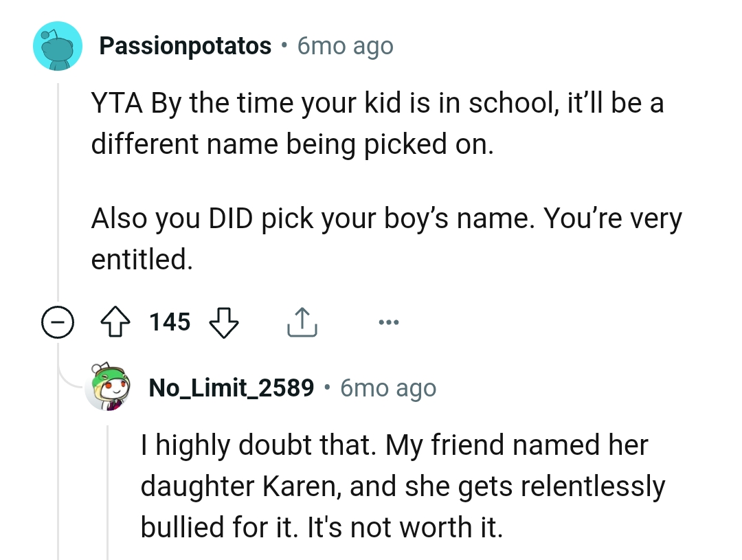Collapse the Passionpotatos comment thread
Image resolution: width=742 pixels, height=560 pixels.
pos(58,321)
